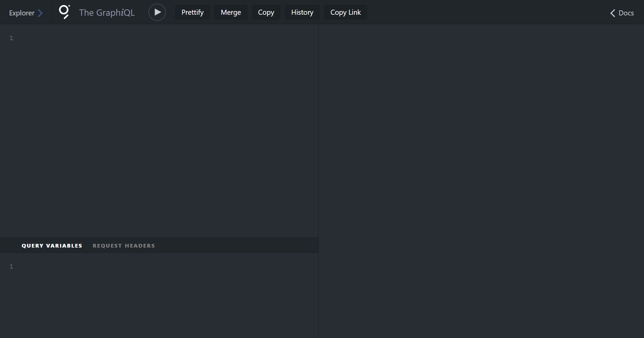The image size is (644, 338).
Task: Click line number 1 in query editor
Action: click(11, 38)
